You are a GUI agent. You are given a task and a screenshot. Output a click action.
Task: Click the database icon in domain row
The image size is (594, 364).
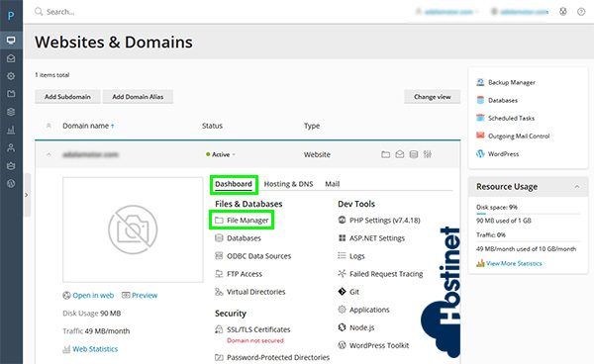(x=414, y=154)
